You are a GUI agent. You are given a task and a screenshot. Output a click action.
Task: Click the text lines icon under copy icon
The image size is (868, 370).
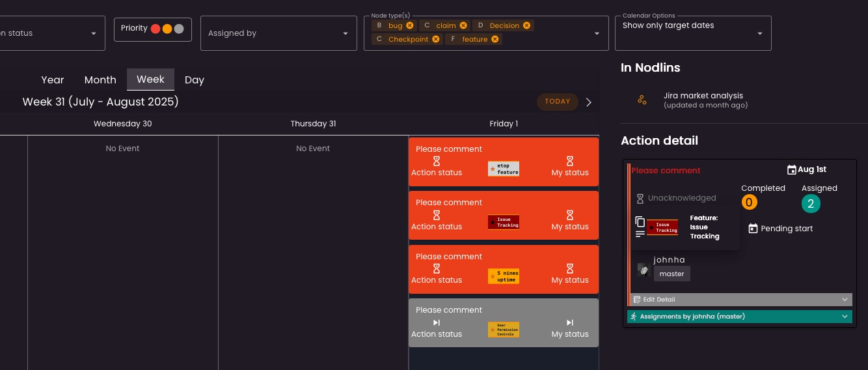click(640, 234)
